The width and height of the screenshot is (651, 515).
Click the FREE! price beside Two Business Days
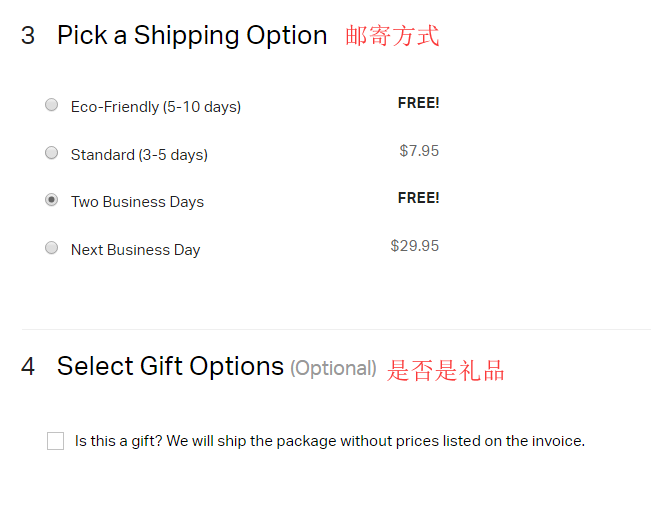[x=418, y=198]
